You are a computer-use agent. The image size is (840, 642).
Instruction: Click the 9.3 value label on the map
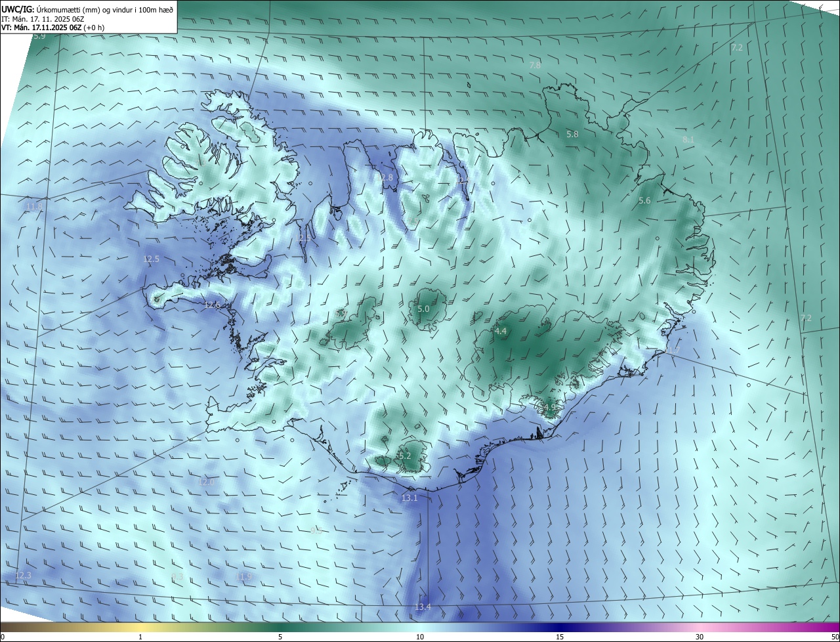coord(177,576)
